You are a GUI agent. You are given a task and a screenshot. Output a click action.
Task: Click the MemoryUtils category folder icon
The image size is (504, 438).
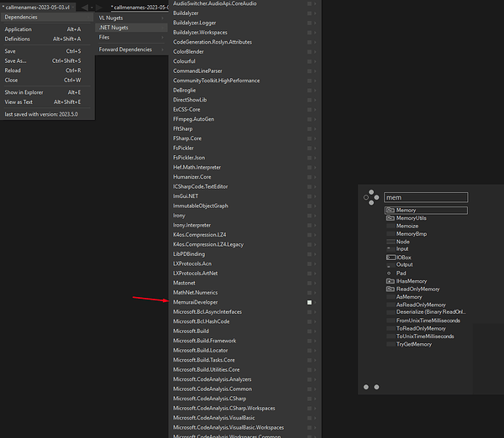tap(391, 218)
